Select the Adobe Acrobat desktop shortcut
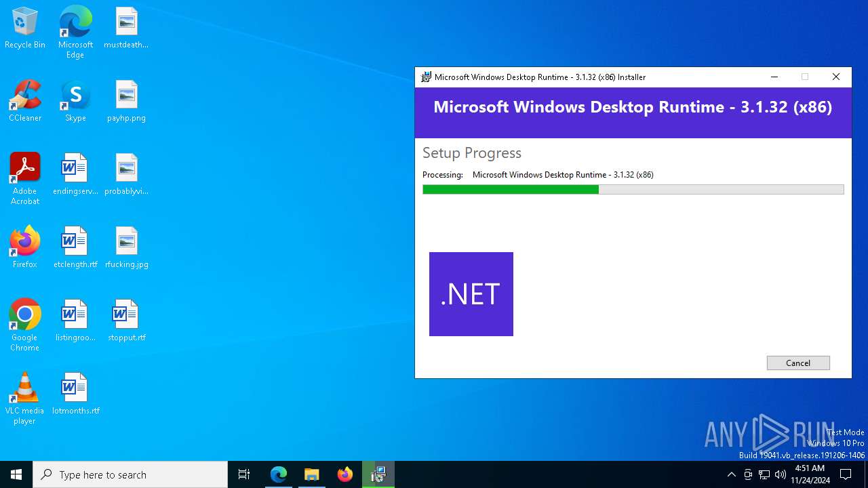Screen dimensions: 868x488 [x=25, y=179]
